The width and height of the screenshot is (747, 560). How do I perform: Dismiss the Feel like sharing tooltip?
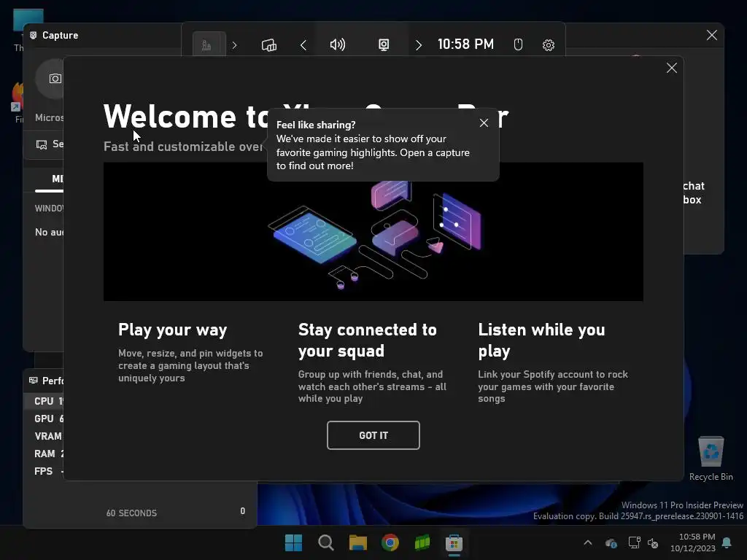coord(484,122)
